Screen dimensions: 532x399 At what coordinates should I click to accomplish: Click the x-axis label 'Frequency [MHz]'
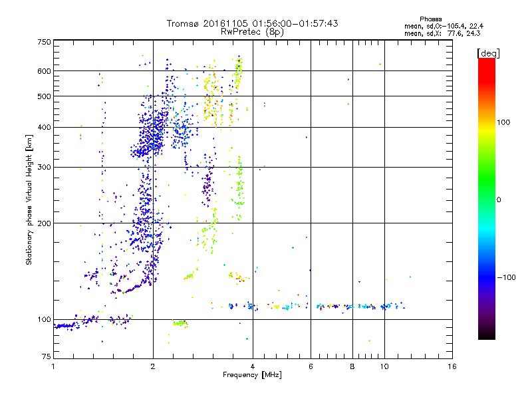(252, 375)
